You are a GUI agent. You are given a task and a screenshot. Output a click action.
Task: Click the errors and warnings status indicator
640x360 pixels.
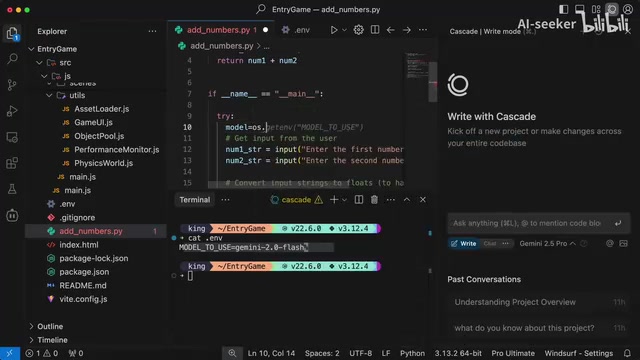(x=42, y=353)
